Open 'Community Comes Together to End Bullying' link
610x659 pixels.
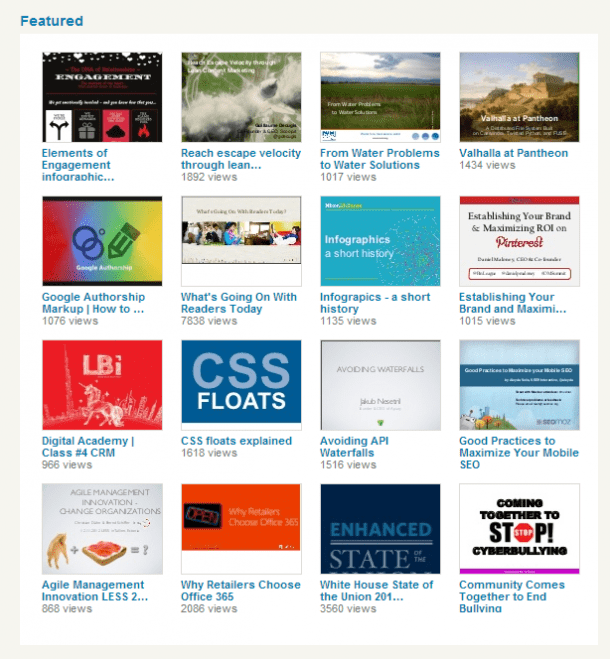pos(512,596)
